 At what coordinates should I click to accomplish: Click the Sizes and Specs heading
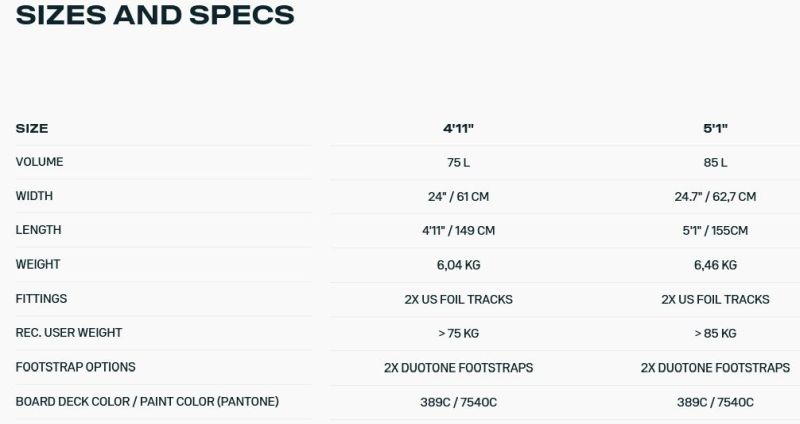[155, 14]
